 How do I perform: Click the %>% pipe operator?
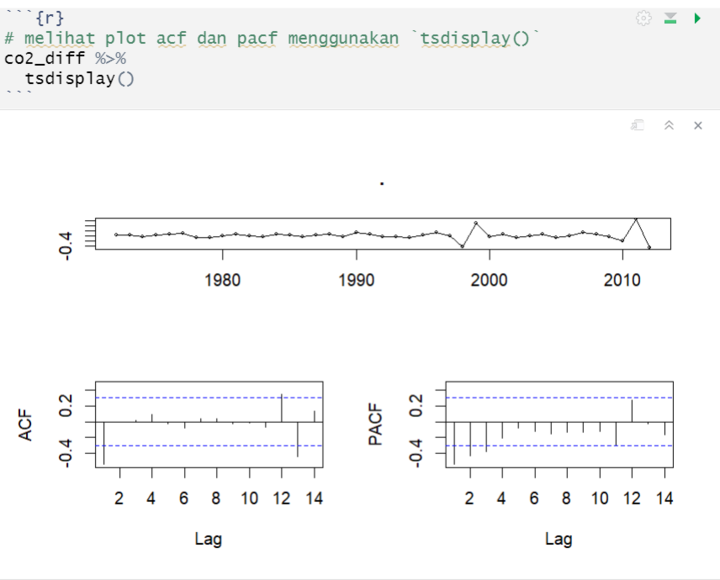(x=110, y=58)
